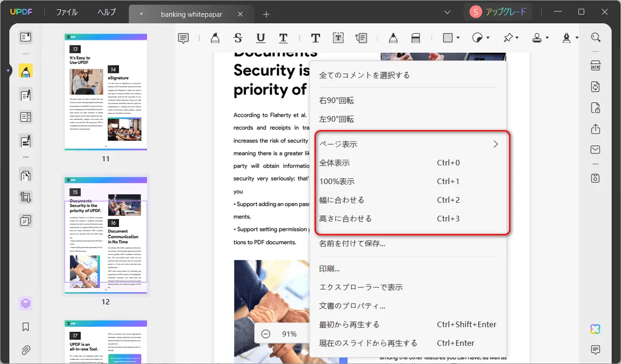The height and width of the screenshot is (364, 621).
Task: Select 全体表示 menu entry
Action: 408,163
